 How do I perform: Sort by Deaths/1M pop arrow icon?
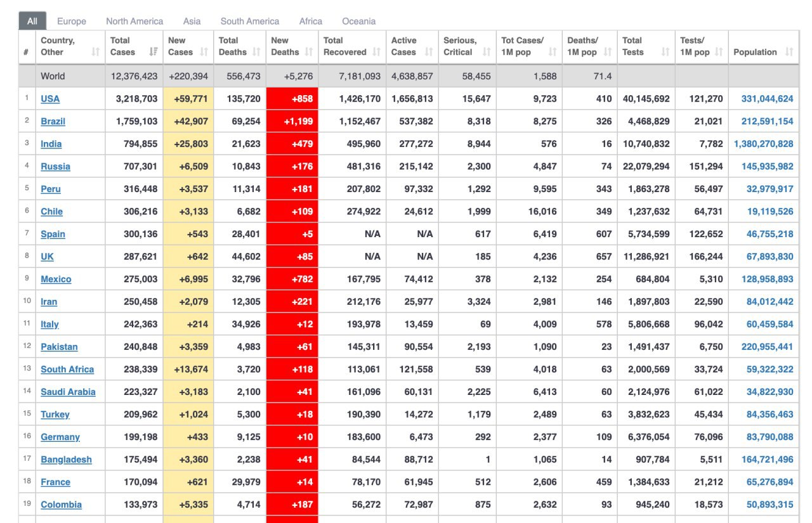608,52
